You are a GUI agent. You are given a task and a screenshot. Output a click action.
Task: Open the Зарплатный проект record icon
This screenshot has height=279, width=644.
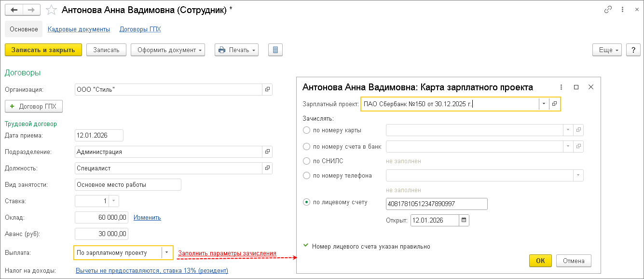[555, 104]
